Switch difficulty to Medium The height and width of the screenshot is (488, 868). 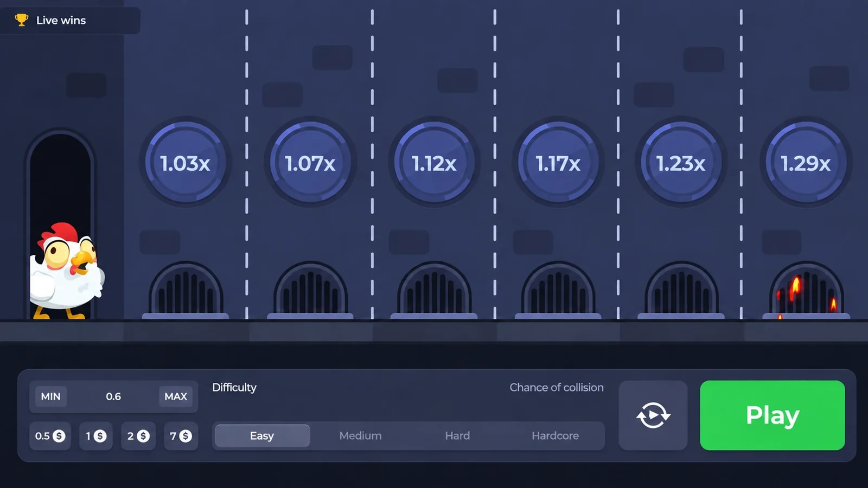coord(360,436)
